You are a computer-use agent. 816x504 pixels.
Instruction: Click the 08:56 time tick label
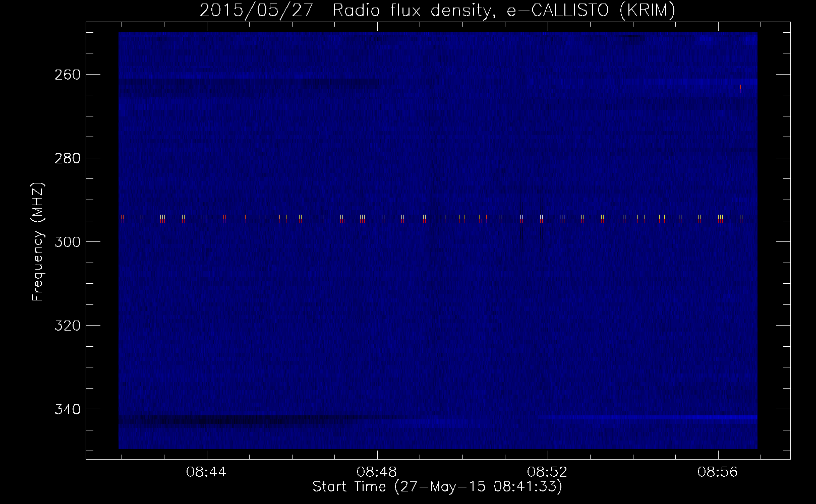tap(718, 472)
